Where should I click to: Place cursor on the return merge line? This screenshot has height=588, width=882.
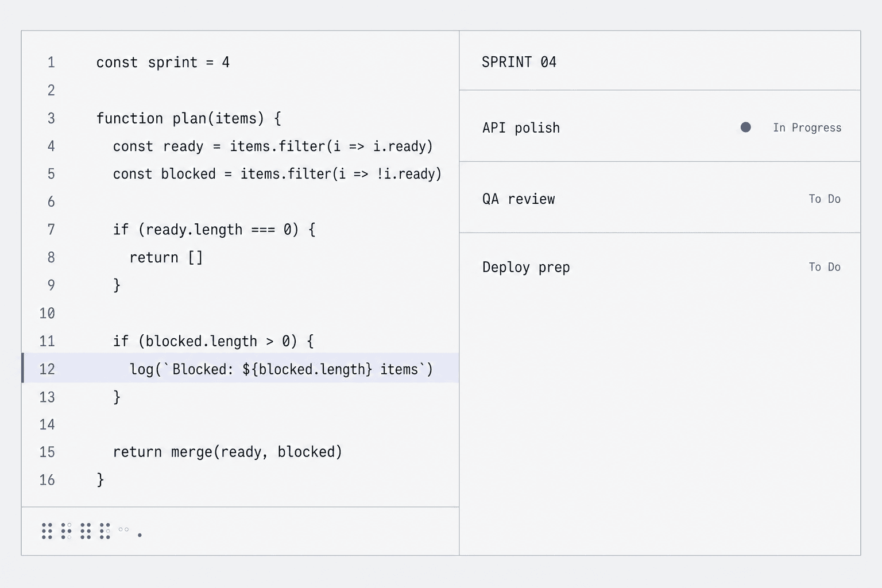tap(227, 452)
